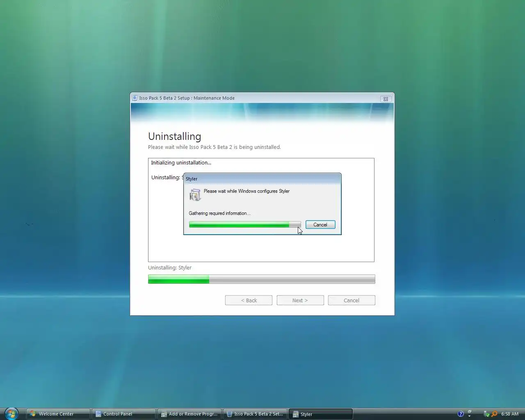
Task: Click 'Gathering required information...' status text
Action: pyautogui.click(x=219, y=213)
